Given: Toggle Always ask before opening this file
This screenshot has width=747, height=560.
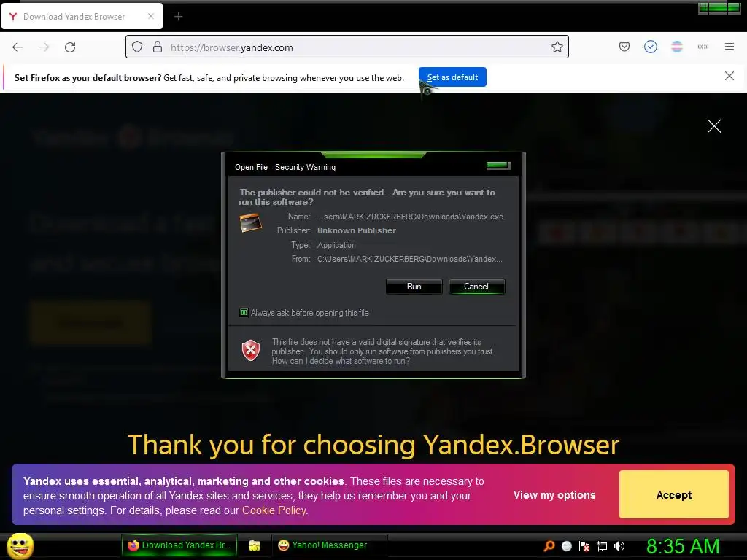Looking at the screenshot, I should pyautogui.click(x=244, y=313).
